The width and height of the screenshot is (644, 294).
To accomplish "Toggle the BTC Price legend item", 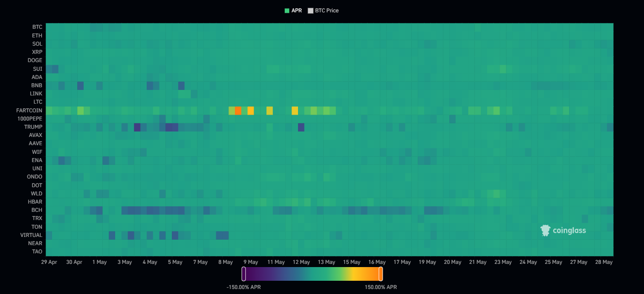I will [323, 10].
